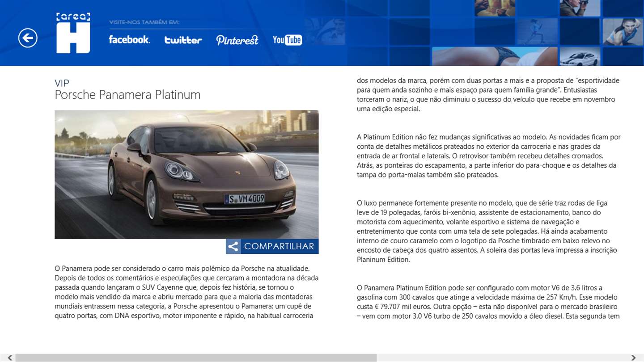This screenshot has height=362, width=644.
Task: Click the 'VISITE-NOS TAMBÉM EM:' header text
Action: click(x=144, y=22)
